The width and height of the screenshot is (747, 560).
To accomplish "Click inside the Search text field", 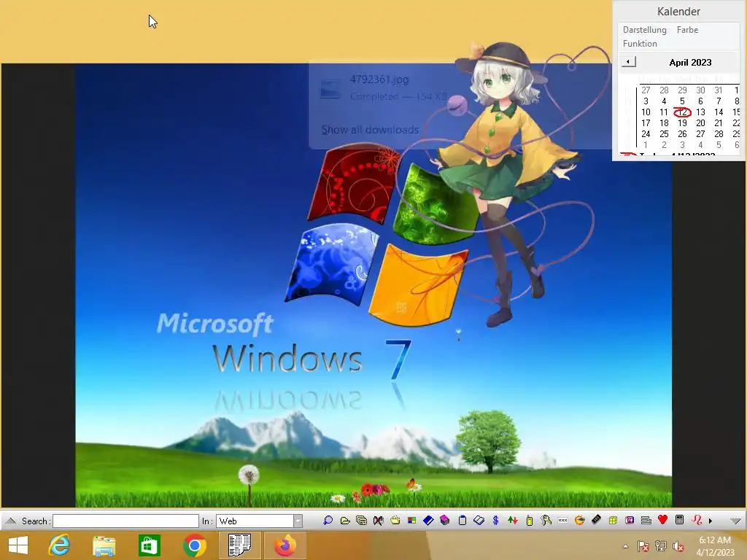I will [125, 521].
